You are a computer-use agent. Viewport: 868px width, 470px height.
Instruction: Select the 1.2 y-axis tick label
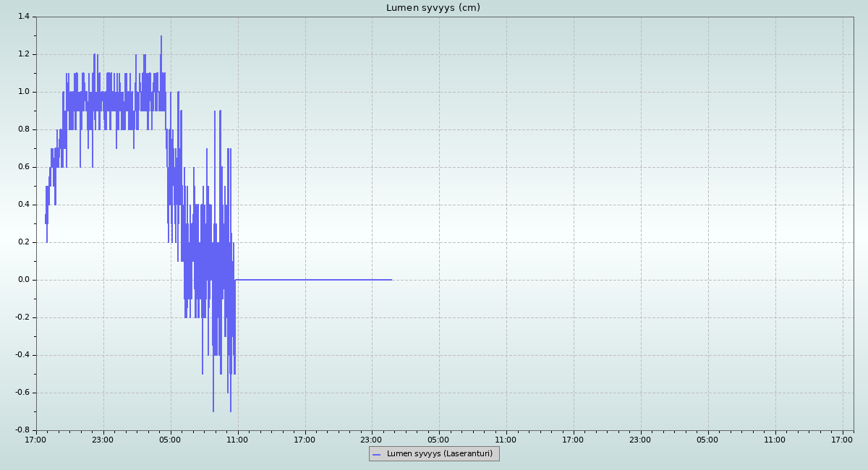click(x=23, y=54)
